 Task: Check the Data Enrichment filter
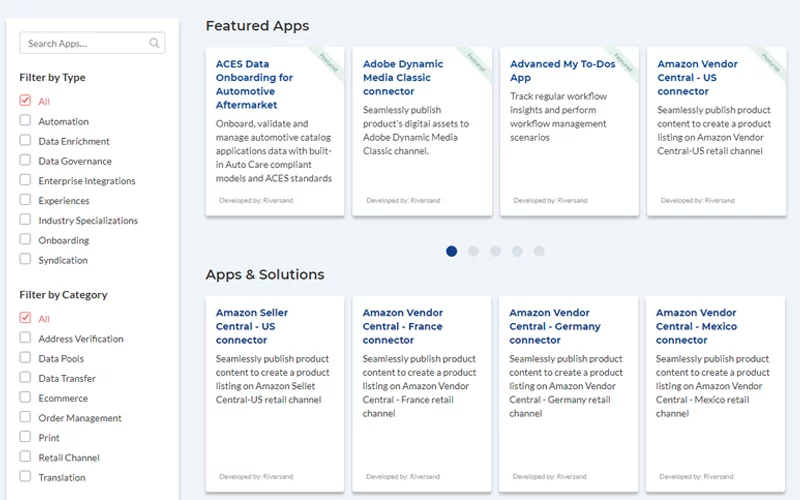[x=25, y=140]
